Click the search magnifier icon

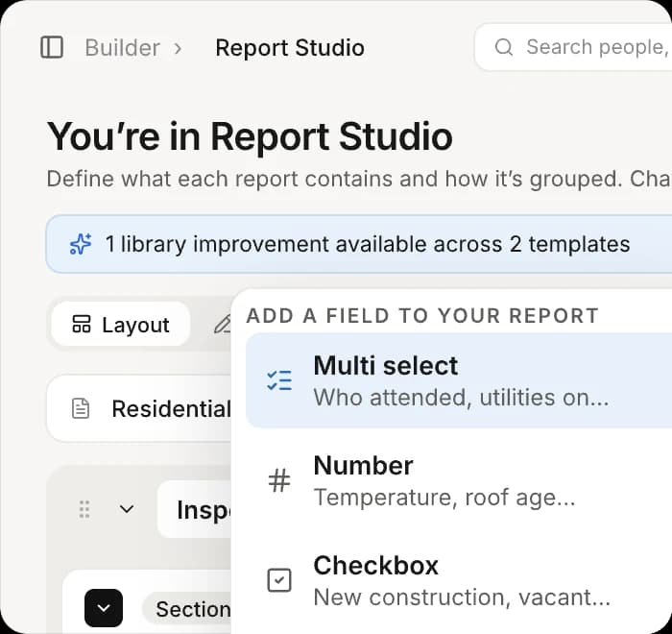click(504, 47)
